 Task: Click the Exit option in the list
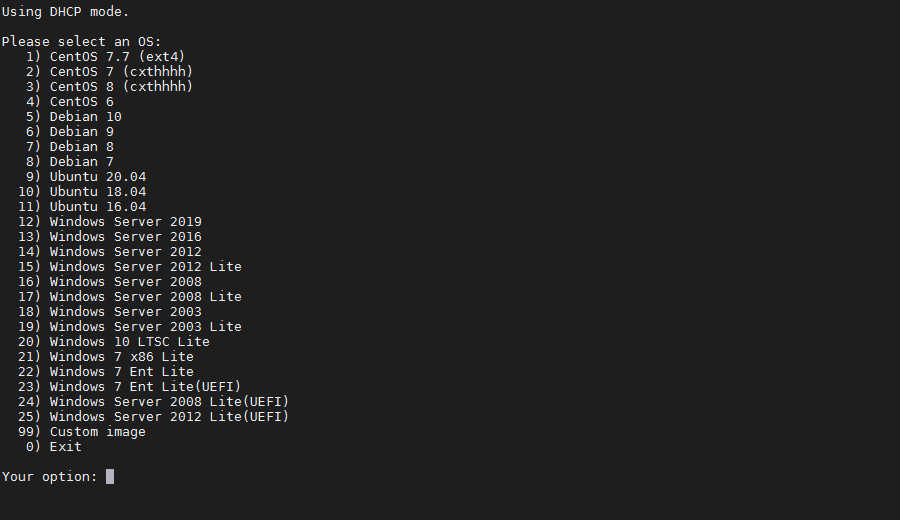(65, 447)
